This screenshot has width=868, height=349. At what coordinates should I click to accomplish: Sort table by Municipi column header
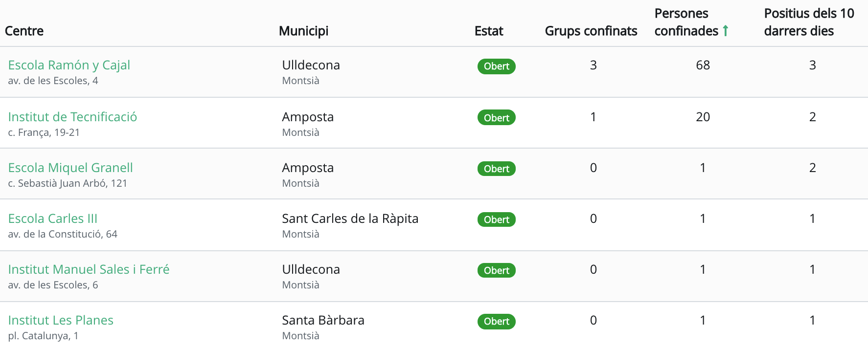click(x=303, y=31)
